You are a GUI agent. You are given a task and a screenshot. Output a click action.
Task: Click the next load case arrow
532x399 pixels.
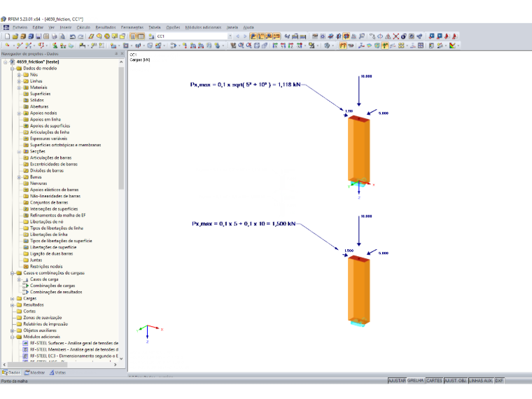coord(245,36)
